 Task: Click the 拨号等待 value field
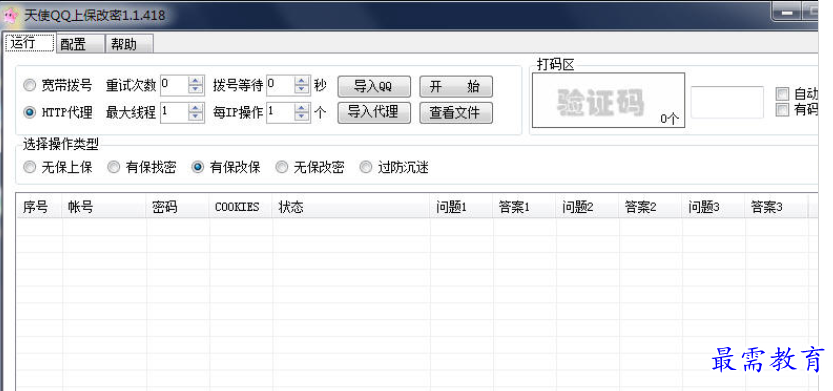280,85
